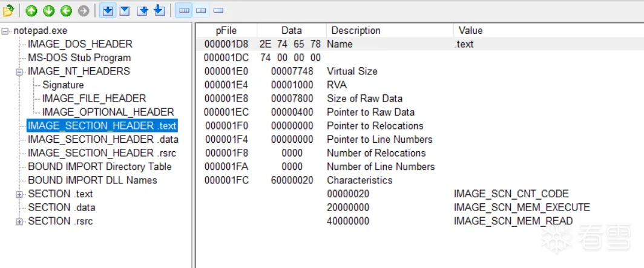Select IMAGE_OPTIONAL_HEADER in the tree
This screenshot has height=268, width=644.
point(108,113)
